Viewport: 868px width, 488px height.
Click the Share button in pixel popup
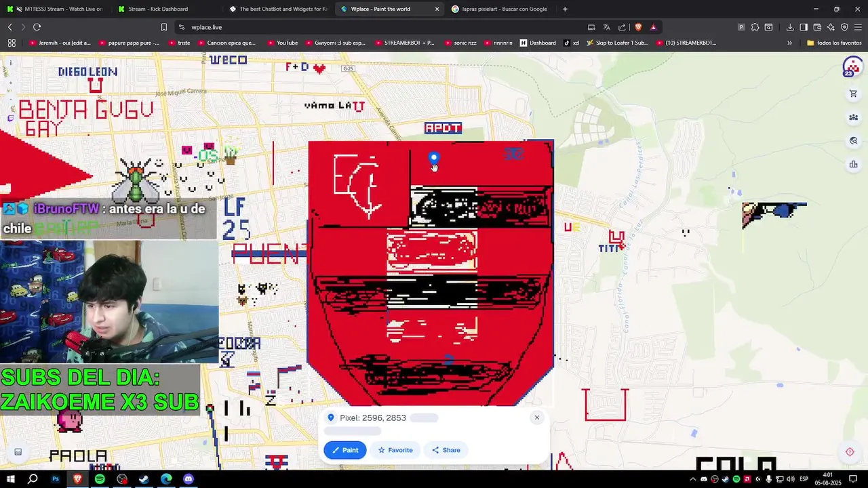(446, 450)
